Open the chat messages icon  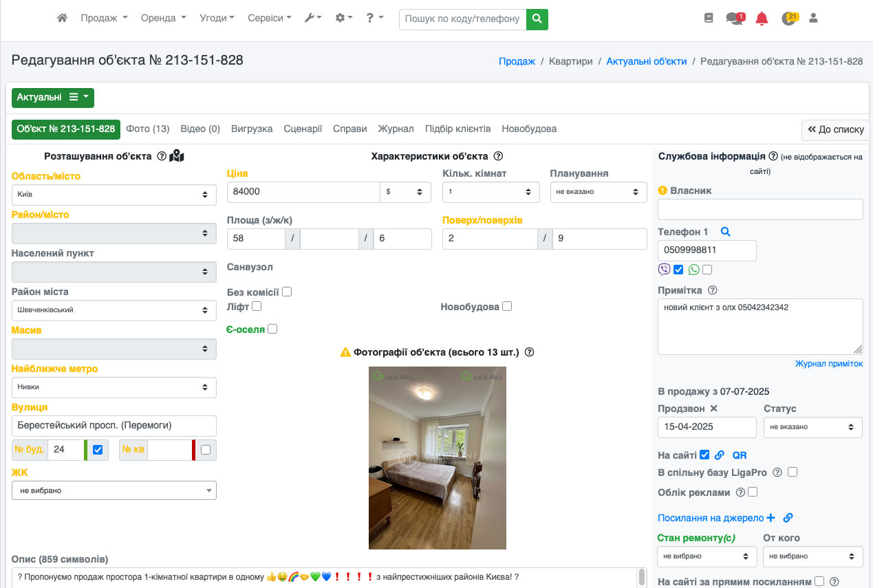734,19
